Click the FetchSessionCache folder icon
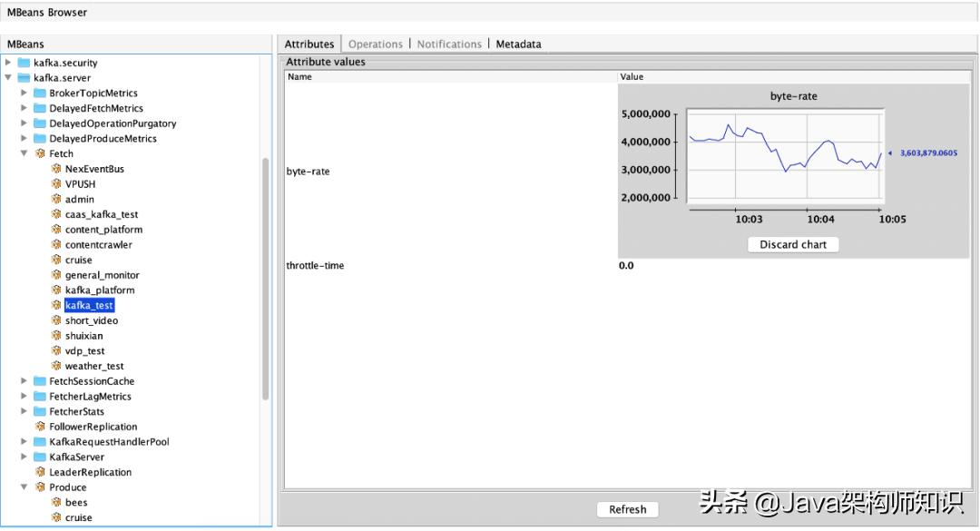The image size is (980, 531). [39, 381]
